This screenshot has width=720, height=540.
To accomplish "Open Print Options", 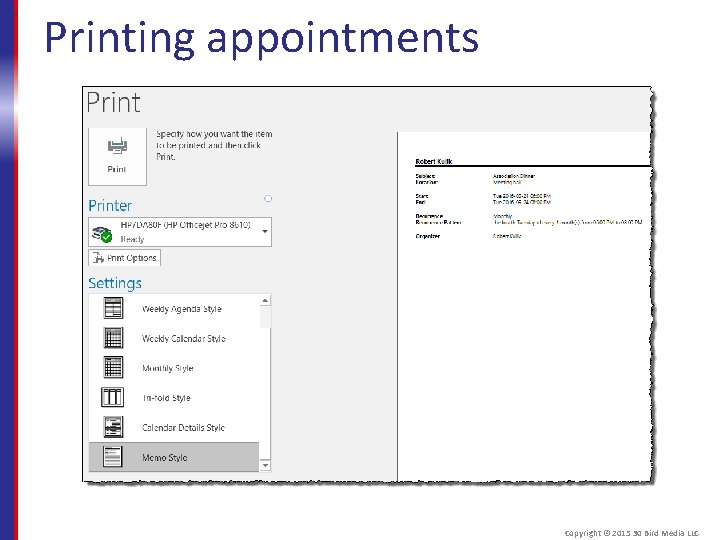I will tap(124, 258).
